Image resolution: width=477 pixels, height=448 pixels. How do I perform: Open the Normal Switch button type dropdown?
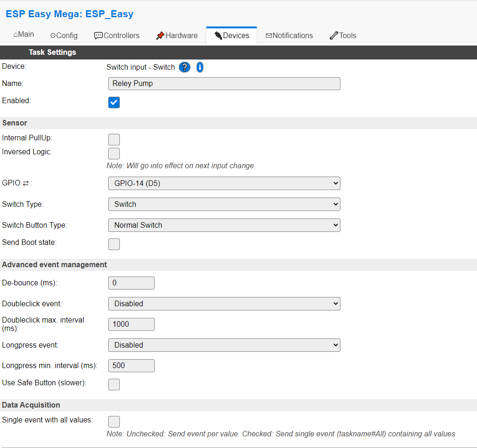pos(224,225)
